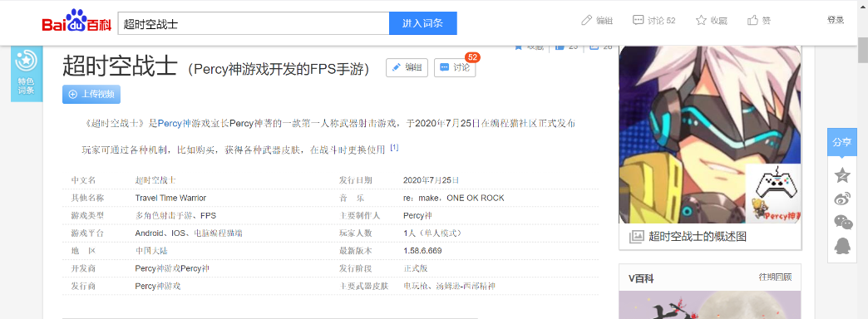Click the 分享 share tab
The width and height of the screenshot is (868, 319).
pyautogui.click(x=841, y=142)
